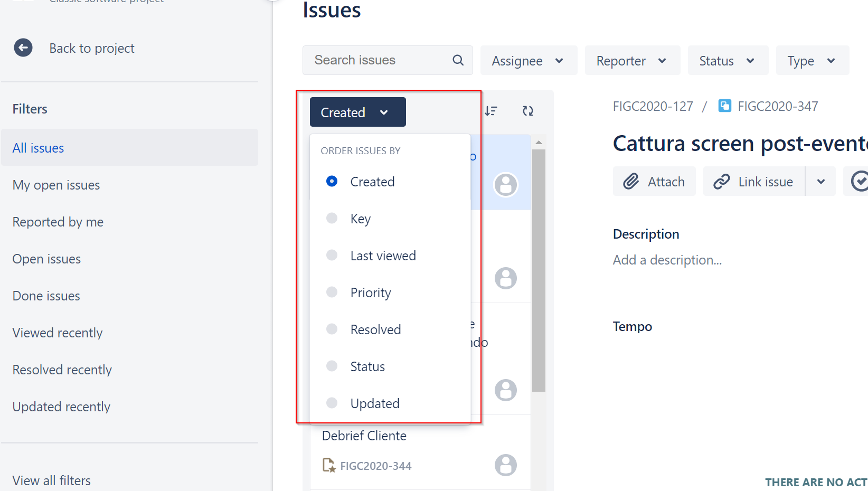Click the Back to project arrow icon
The image size is (868, 491).
coord(23,48)
